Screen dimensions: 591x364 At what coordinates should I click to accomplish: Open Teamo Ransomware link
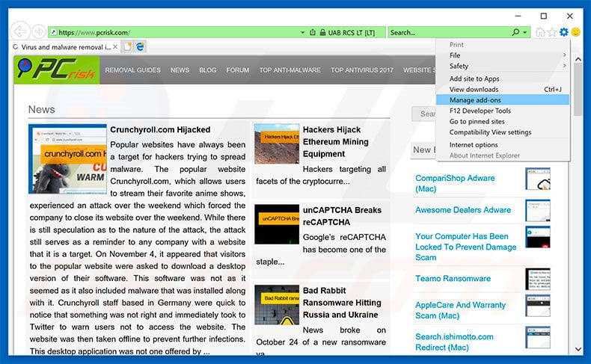pyautogui.click(x=453, y=279)
